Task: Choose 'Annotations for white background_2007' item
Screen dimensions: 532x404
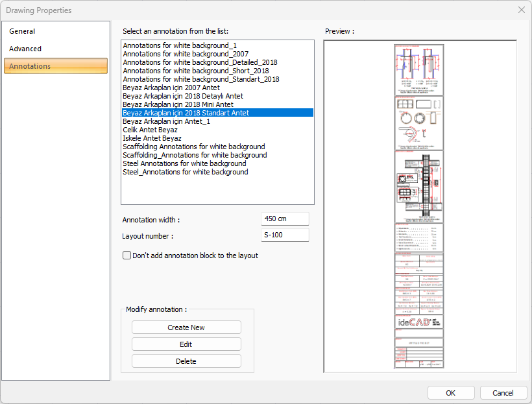Action: (x=186, y=54)
